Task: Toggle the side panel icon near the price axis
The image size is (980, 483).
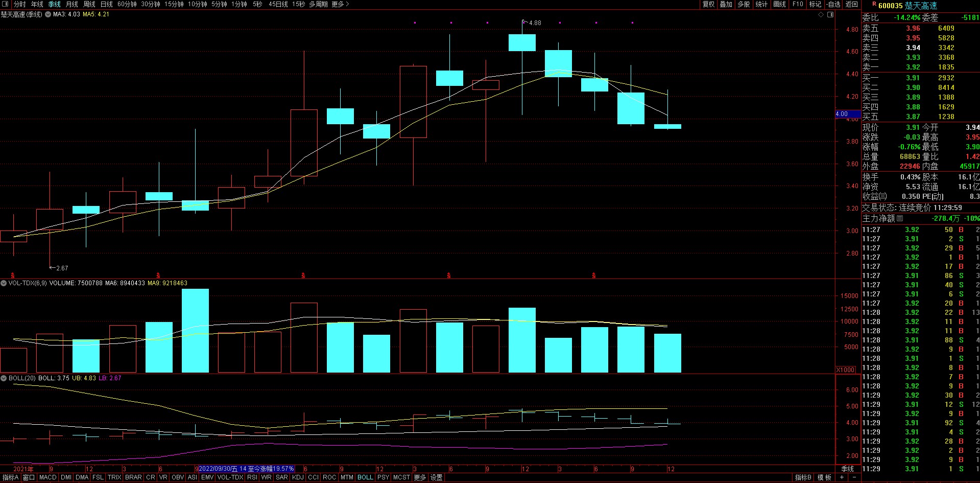Action: [x=830, y=14]
